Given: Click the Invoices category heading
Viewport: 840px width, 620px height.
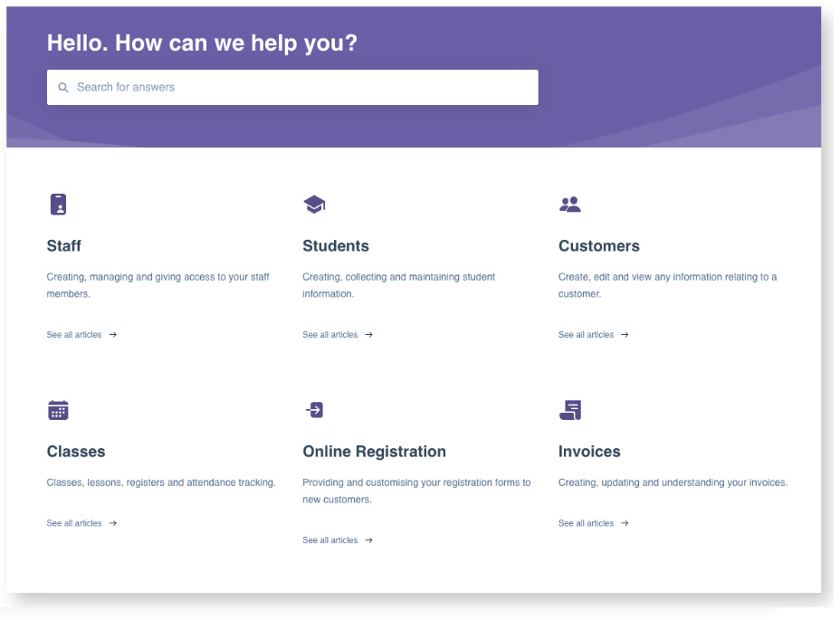Looking at the screenshot, I should coord(589,451).
